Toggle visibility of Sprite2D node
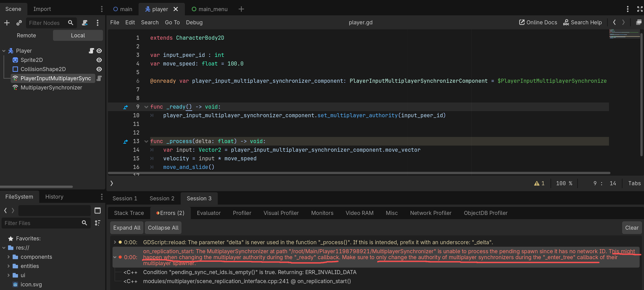The height and width of the screenshot is (290, 644). (99, 60)
